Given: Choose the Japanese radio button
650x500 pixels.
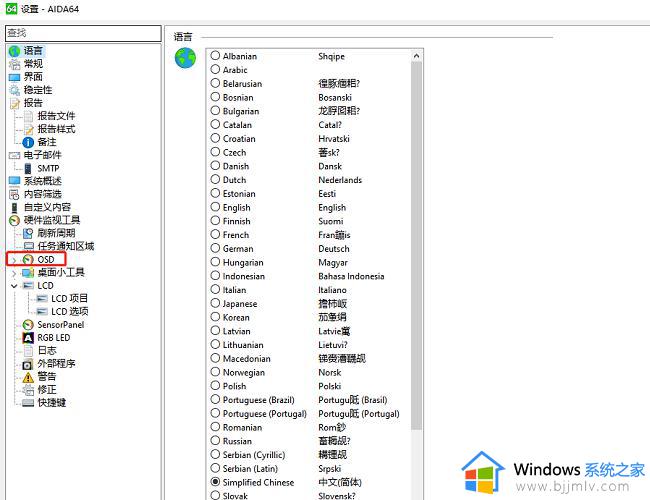Looking at the screenshot, I should pos(215,303).
